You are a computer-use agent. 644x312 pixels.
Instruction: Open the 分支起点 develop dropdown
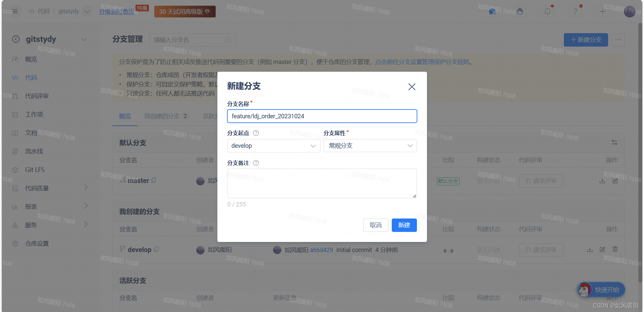click(274, 146)
